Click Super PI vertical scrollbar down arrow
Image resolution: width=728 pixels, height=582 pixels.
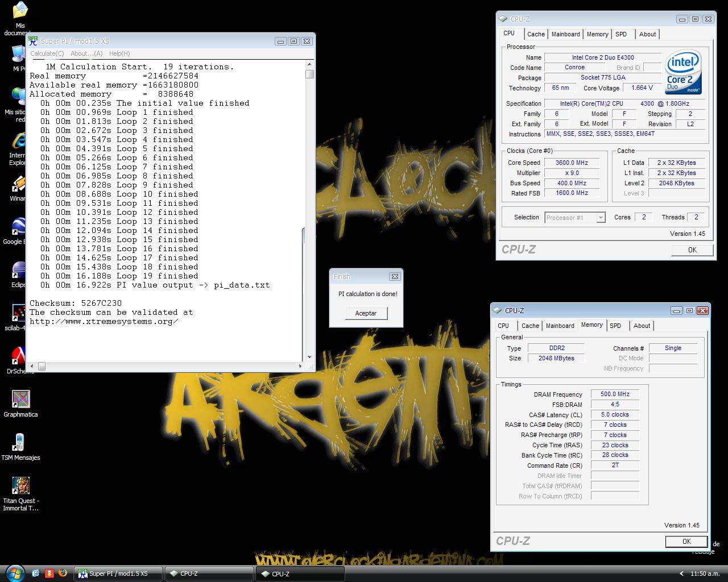309,357
